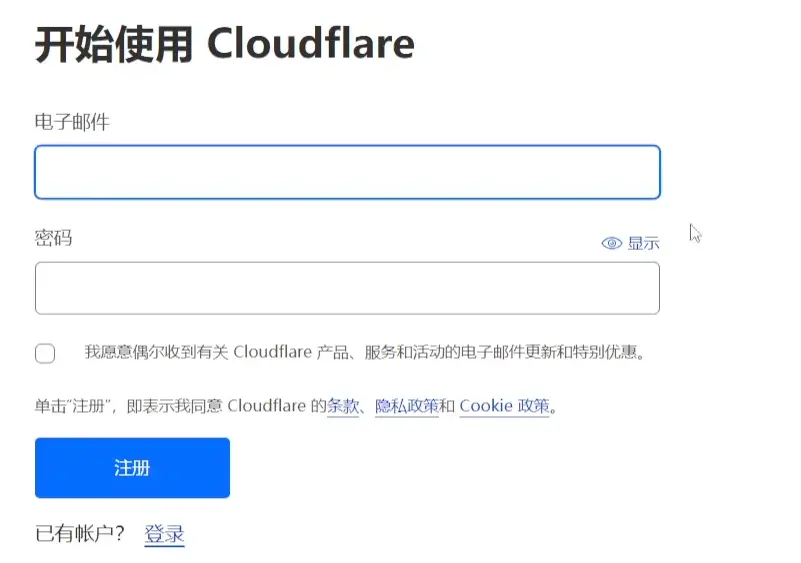
Task: Tick the promotional email updates checkbox
Action: point(45,353)
